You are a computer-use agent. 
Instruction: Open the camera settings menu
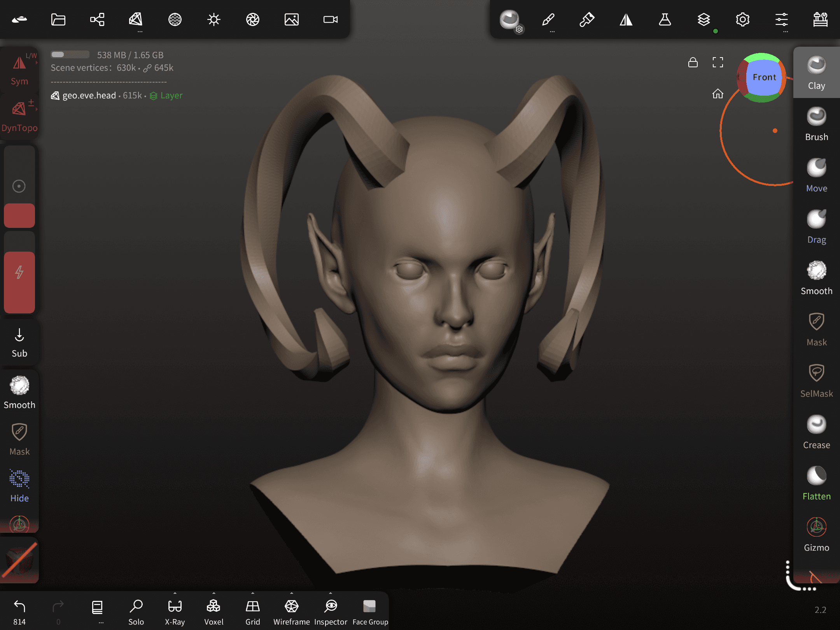(x=331, y=19)
